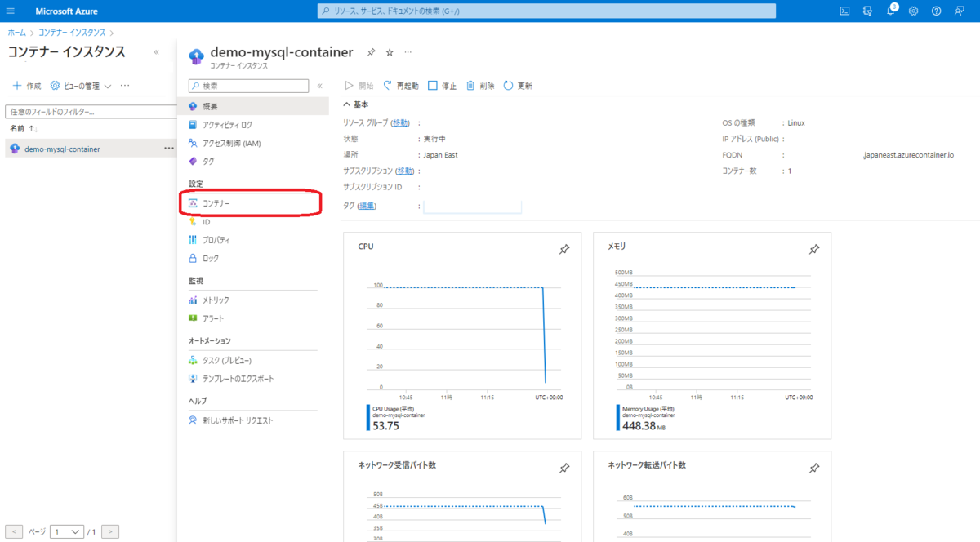This screenshot has height=542, width=980.
Task: Open the 概要 overview menu item
Action: pos(254,107)
